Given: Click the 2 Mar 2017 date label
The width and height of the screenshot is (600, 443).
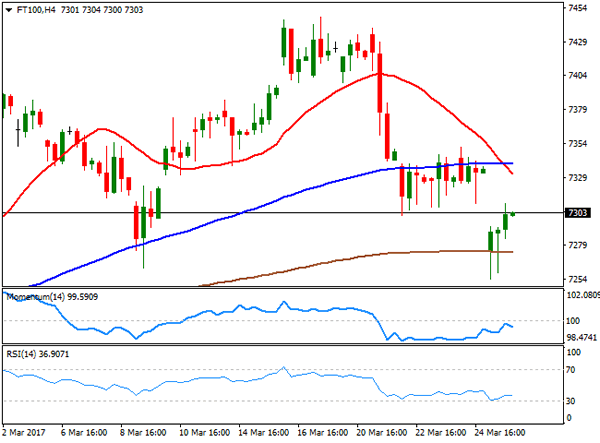Looking at the screenshot, I should point(24,433).
